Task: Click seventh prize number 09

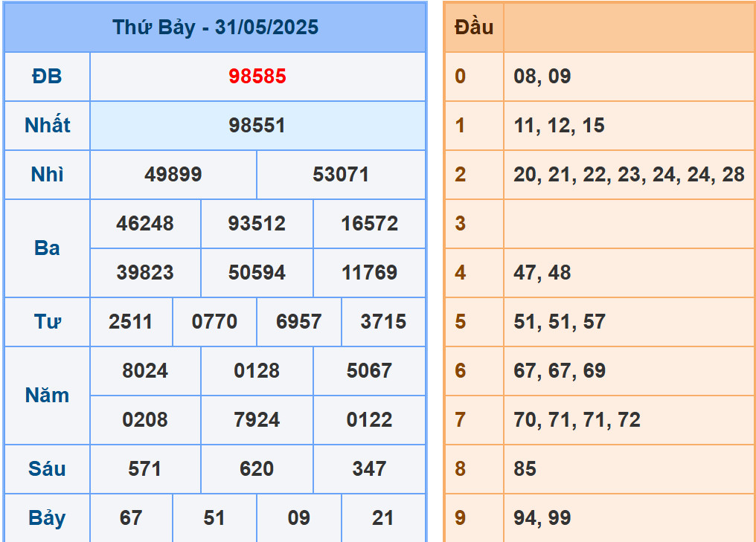Action: pos(298,518)
